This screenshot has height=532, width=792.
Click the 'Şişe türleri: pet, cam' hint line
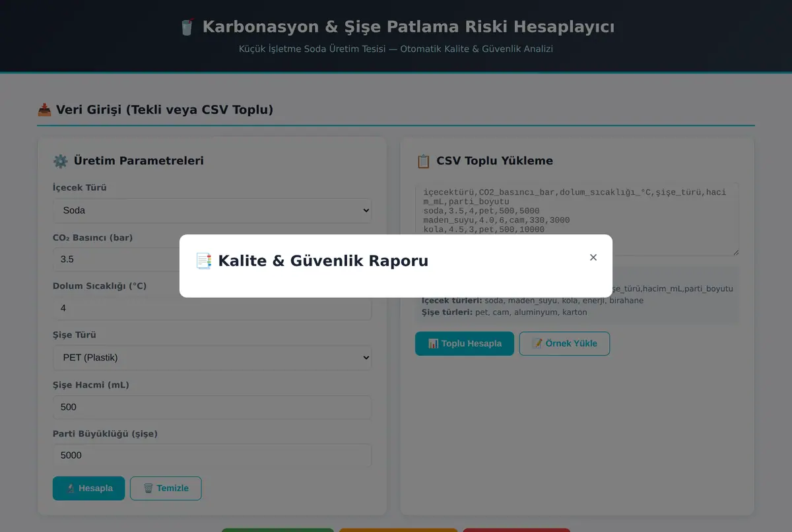(504, 312)
